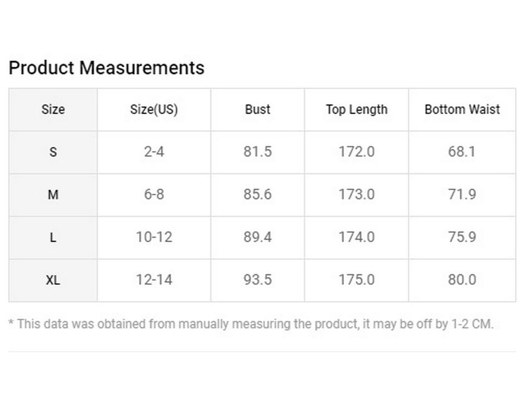Select the 75.9 bottom waist value
The width and height of the screenshot is (532, 399).
click(462, 238)
